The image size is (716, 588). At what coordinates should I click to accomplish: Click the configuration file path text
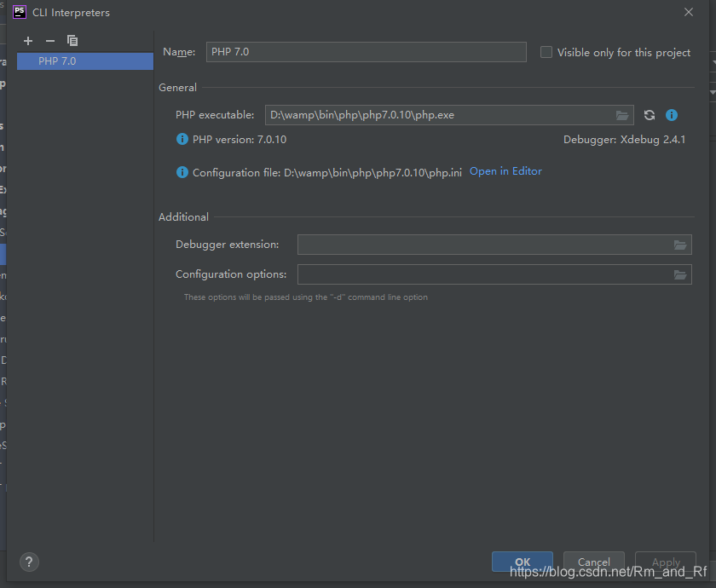click(372, 173)
